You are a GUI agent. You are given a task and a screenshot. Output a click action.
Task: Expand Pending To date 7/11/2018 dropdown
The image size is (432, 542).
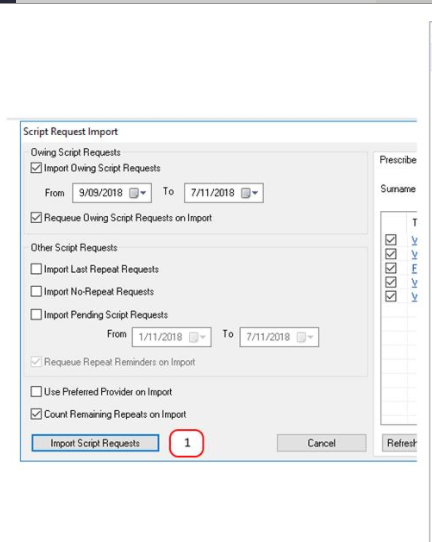pyautogui.click(x=311, y=337)
